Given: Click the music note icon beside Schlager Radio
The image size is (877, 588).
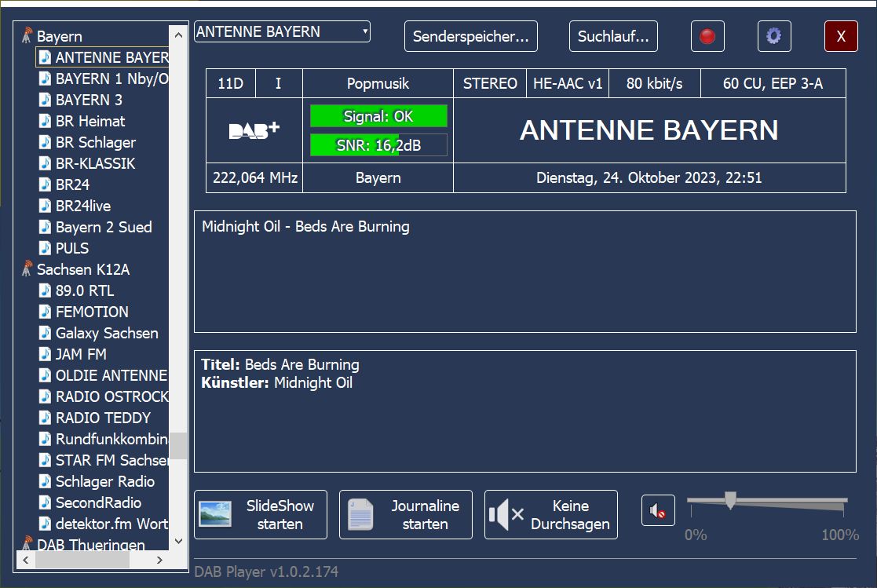Looking at the screenshot, I should [x=45, y=481].
